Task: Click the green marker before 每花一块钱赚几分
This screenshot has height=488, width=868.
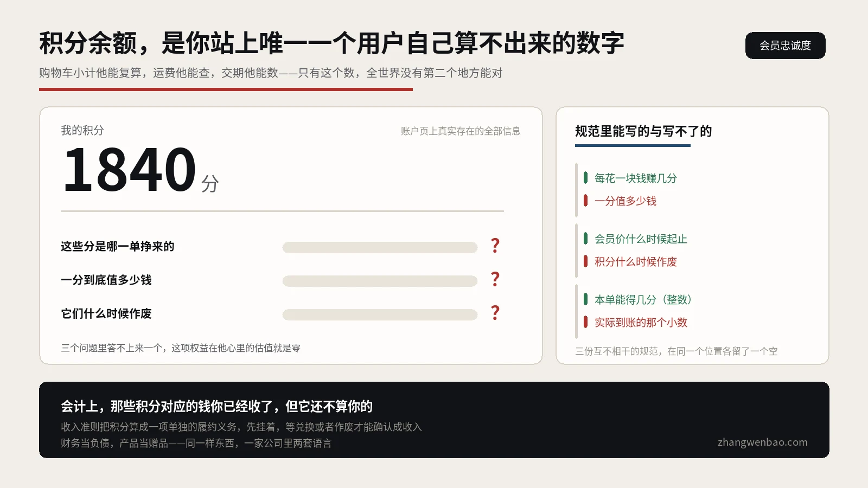Action: point(585,177)
